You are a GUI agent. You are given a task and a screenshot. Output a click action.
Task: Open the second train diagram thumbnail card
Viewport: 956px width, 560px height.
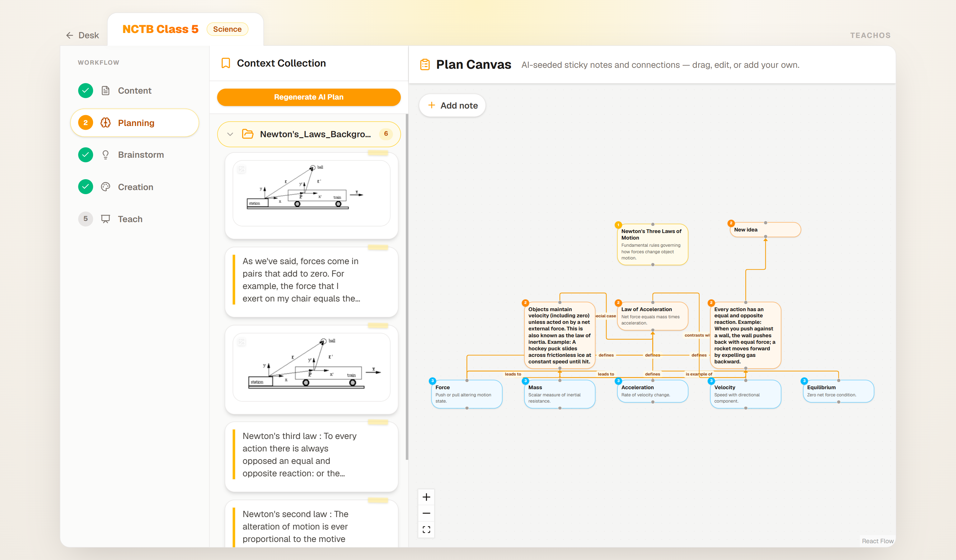tap(312, 370)
